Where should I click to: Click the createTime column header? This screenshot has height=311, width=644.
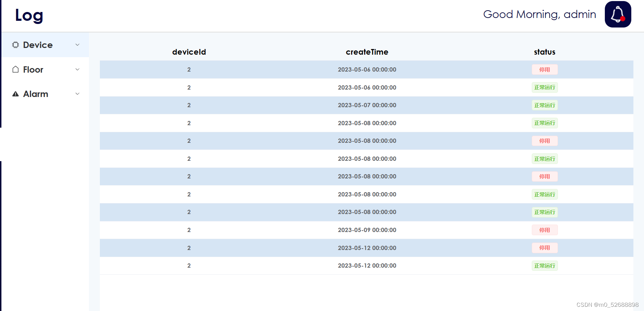367,52
